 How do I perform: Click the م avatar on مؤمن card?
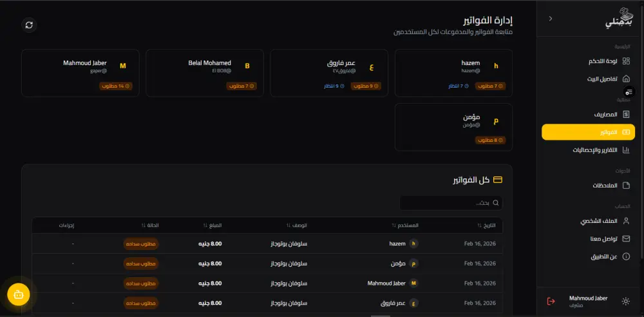(496, 121)
